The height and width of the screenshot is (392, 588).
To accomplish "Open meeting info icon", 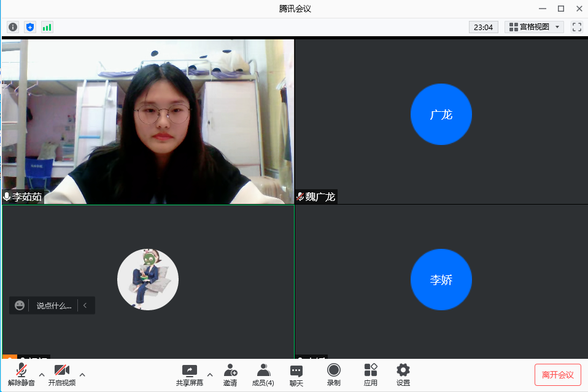I will pos(12,27).
